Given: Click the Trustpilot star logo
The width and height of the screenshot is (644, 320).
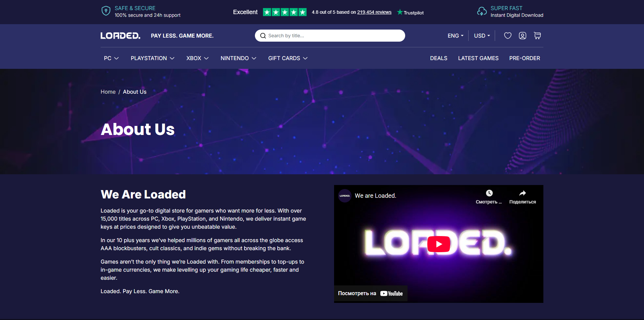Looking at the screenshot, I should click(x=399, y=12).
